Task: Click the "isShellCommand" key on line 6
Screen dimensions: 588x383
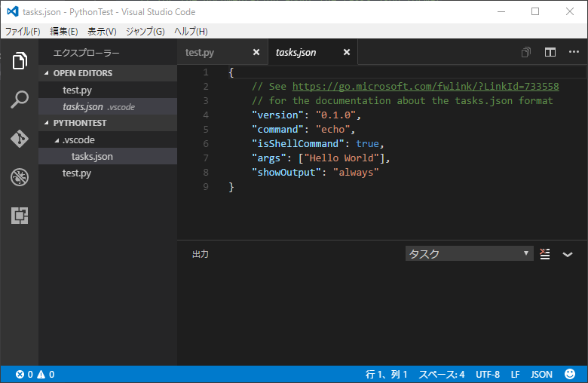Action: (x=298, y=144)
